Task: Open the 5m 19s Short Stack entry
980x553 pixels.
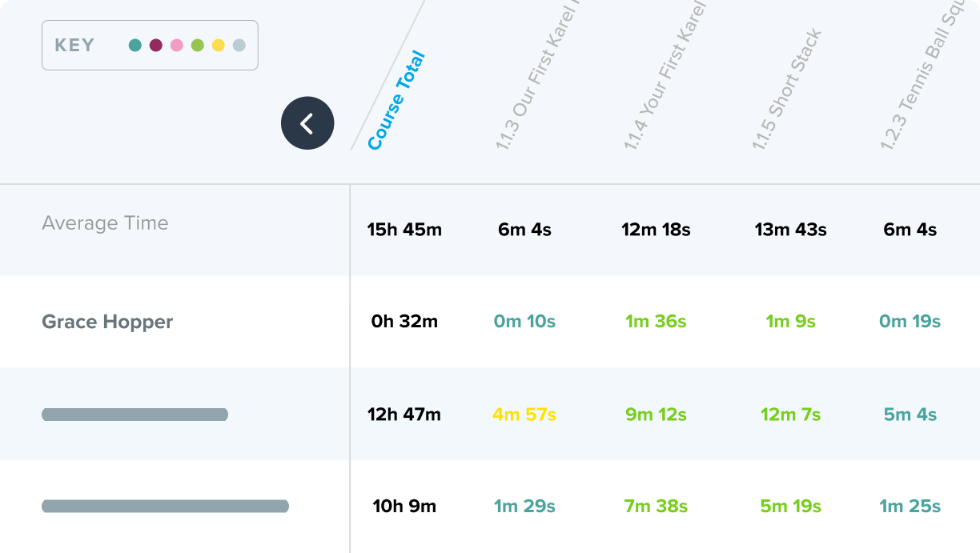Action: pos(790,507)
